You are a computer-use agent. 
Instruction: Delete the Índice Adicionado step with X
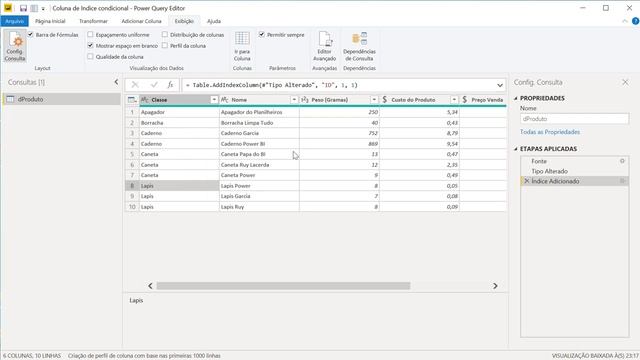[527, 181]
